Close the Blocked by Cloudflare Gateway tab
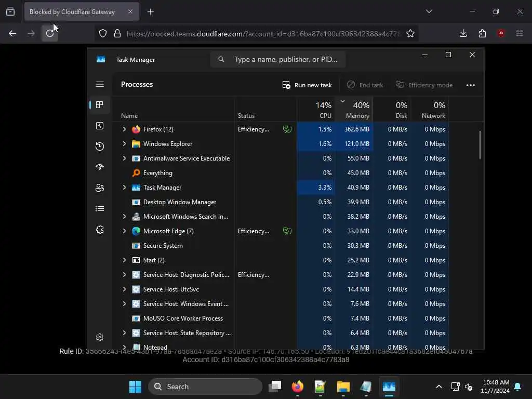 [x=130, y=11]
